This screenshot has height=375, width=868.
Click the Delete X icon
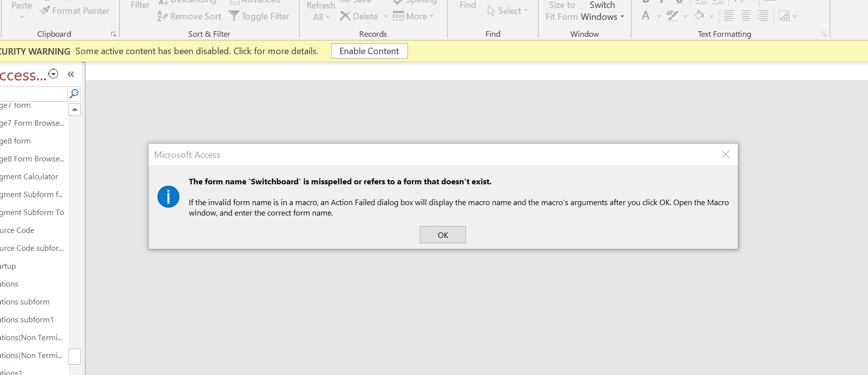click(345, 16)
